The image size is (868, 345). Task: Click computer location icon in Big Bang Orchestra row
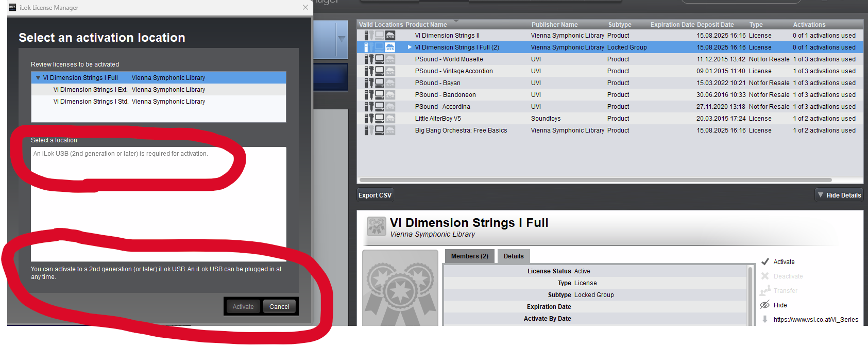click(380, 130)
